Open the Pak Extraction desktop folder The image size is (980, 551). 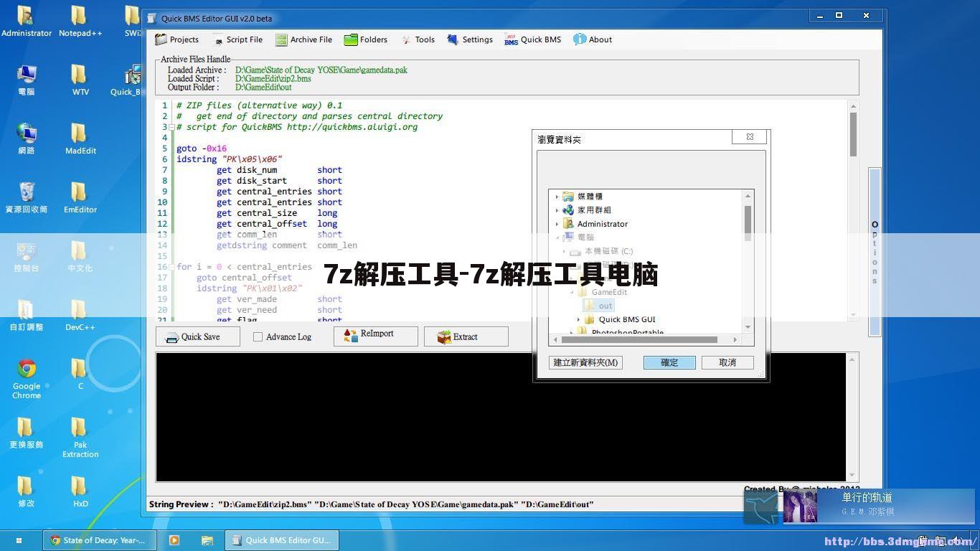pos(80,438)
